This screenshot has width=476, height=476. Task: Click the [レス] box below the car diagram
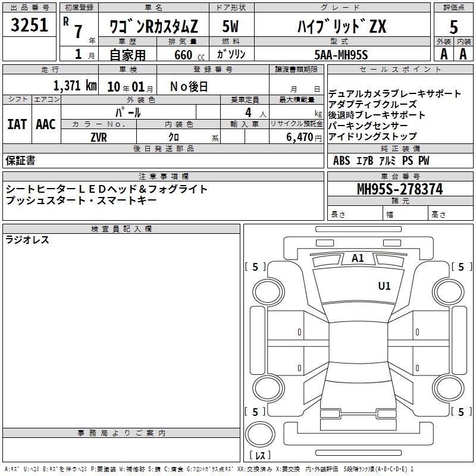click(259, 456)
